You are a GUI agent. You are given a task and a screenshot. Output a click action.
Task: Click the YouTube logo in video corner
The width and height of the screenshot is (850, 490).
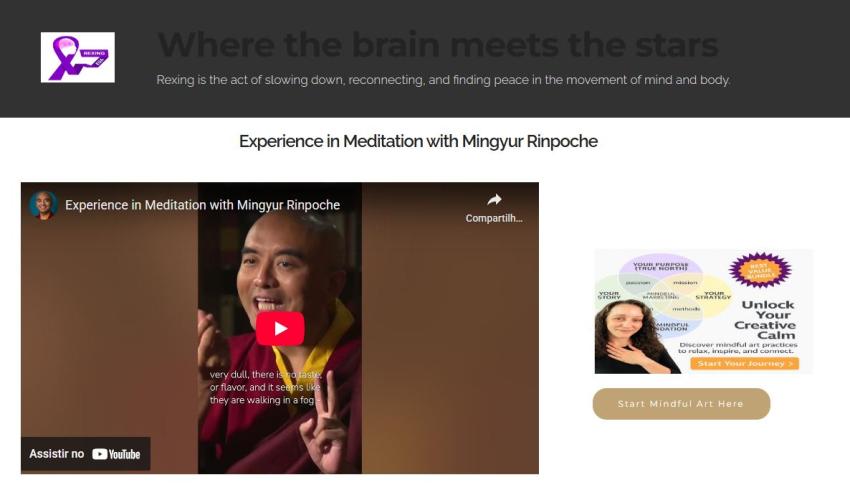coord(116,454)
